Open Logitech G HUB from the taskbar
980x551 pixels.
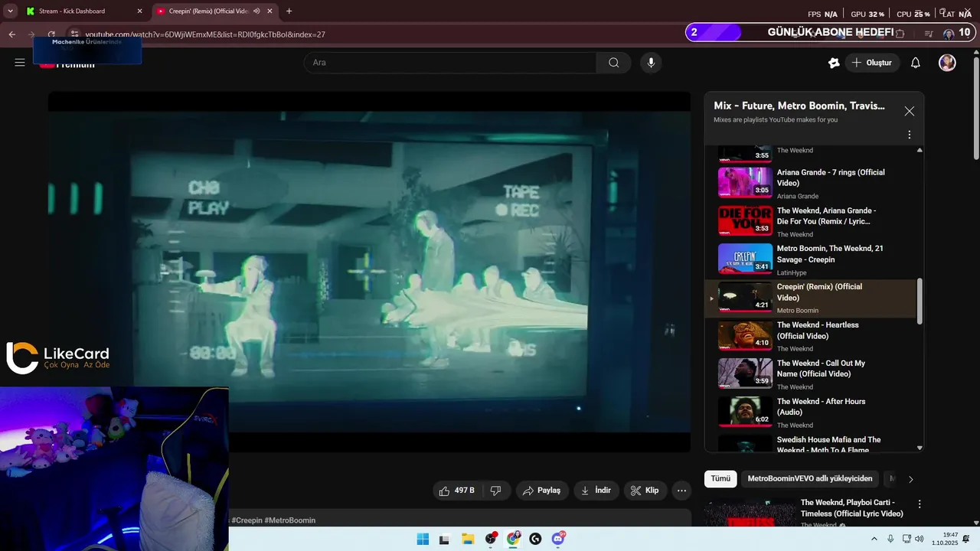click(x=535, y=540)
